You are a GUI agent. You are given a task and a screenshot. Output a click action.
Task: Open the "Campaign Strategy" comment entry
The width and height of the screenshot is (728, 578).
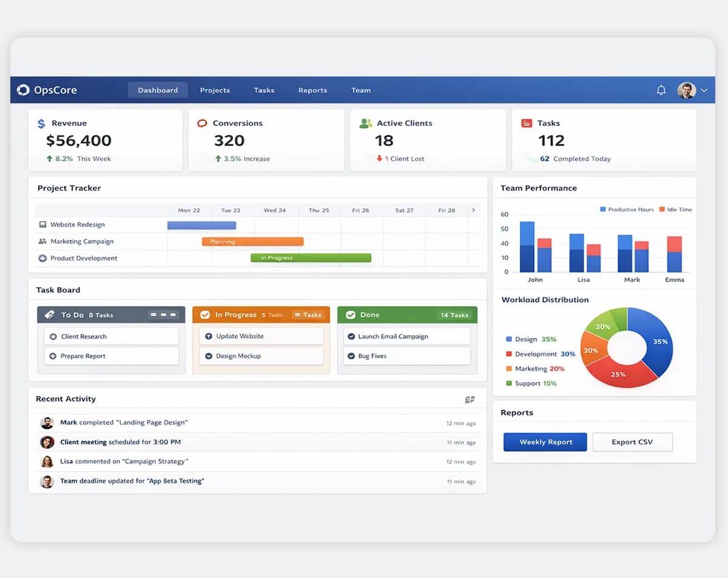click(258, 462)
